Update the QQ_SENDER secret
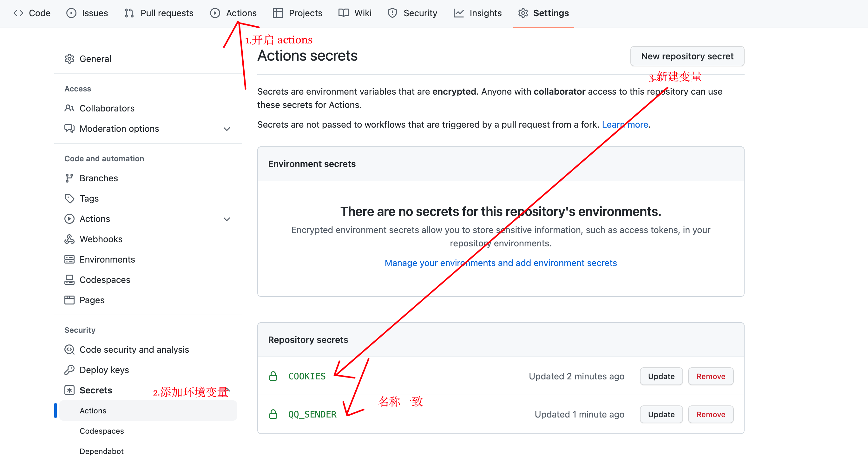The image size is (868, 461). pos(661,414)
